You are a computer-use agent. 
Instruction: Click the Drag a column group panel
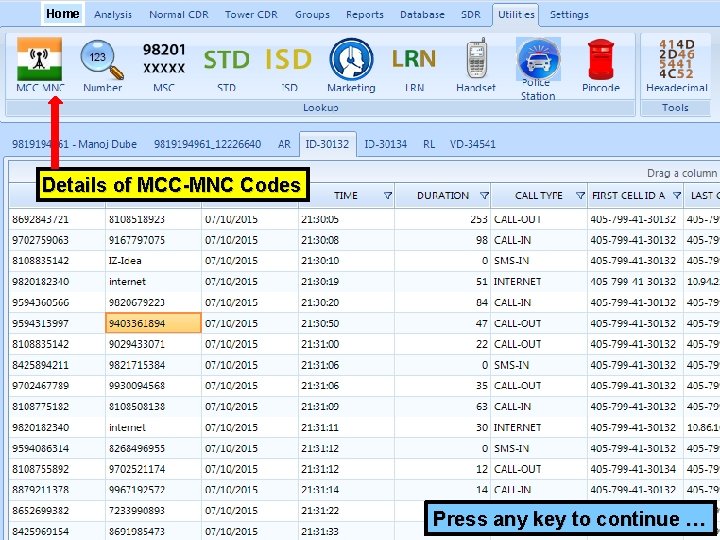[x=364, y=173]
